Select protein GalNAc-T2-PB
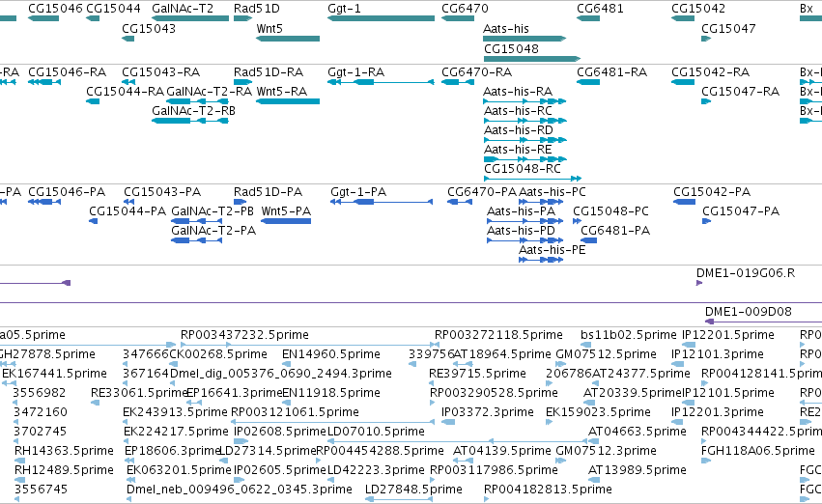 click(x=213, y=211)
